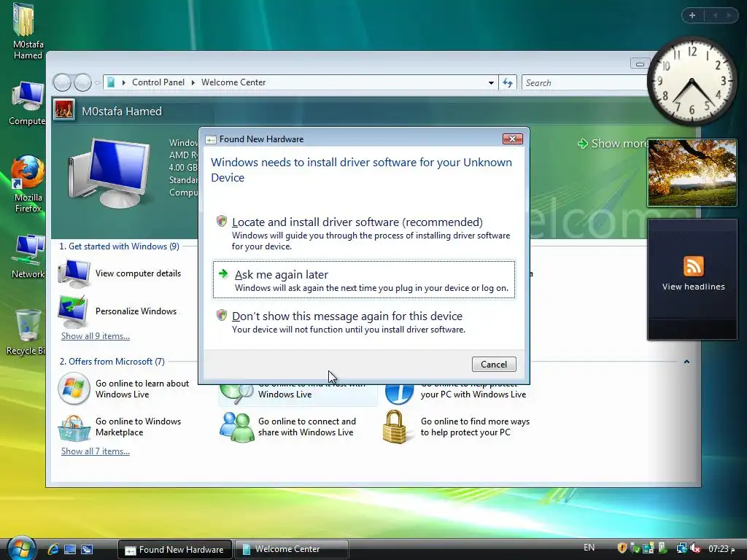The image size is (747, 560).
Task: Click Switch between windows icon
Action: tap(87, 549)
